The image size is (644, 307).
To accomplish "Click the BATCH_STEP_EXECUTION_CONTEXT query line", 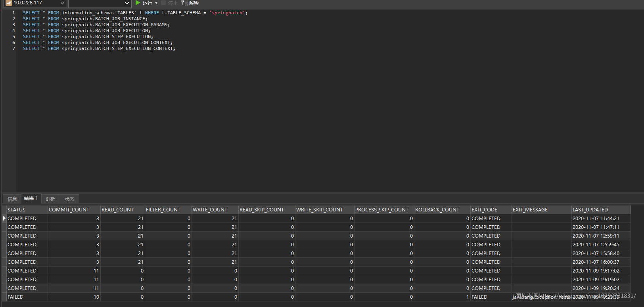I will tap(99, 48).
